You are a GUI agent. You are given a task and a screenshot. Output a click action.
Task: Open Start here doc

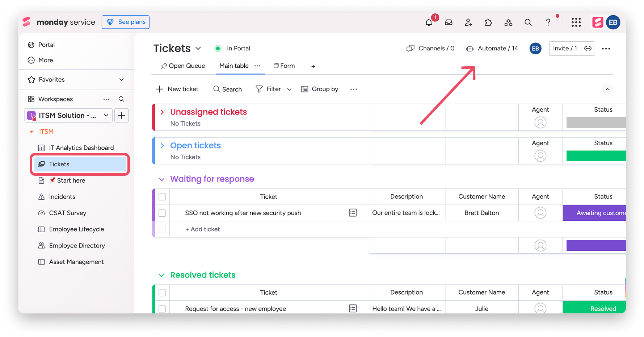tap(67, 180)
